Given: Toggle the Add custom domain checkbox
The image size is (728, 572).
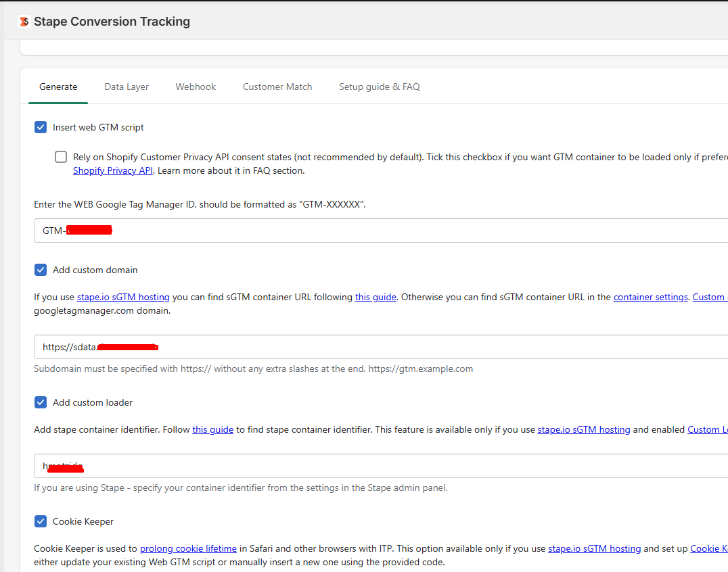Looking at the screenshot, I should tap(41, 270).
